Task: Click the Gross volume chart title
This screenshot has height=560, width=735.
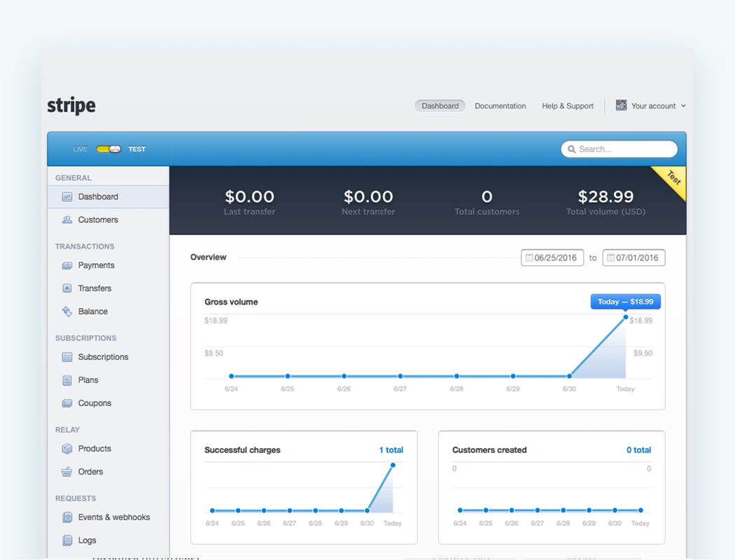Action: pyautogui.click(x=231, y=302)
